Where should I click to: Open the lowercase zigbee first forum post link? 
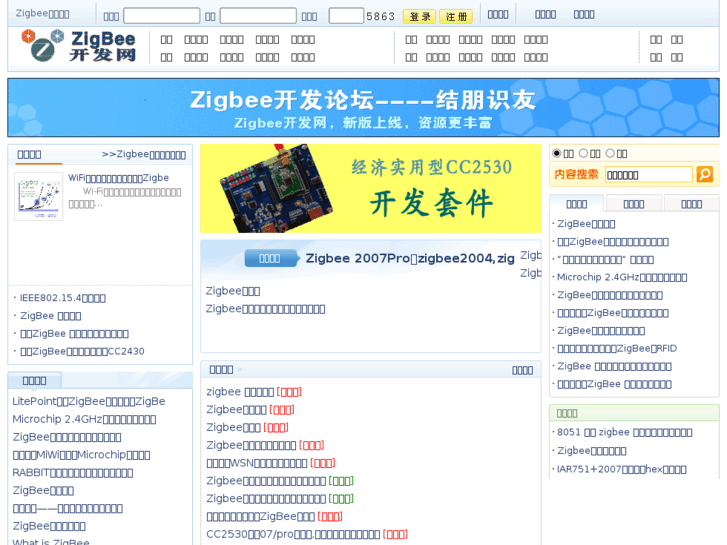pos(240,392)
